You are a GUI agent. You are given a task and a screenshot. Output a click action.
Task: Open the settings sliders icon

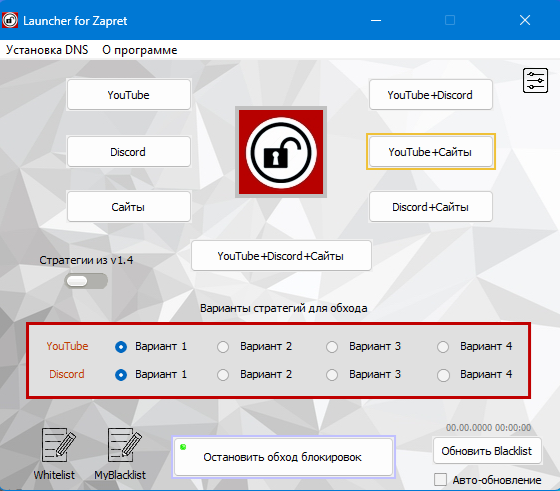click(535, 80)
